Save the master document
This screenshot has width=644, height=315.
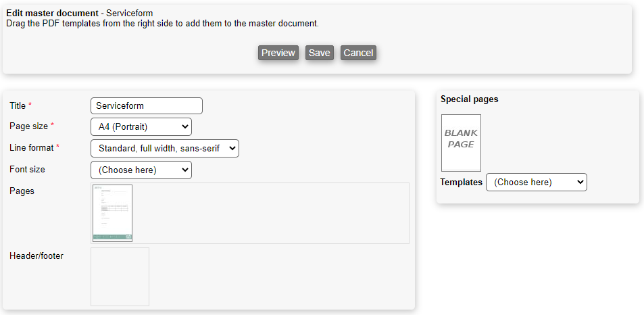click(320, 53)
